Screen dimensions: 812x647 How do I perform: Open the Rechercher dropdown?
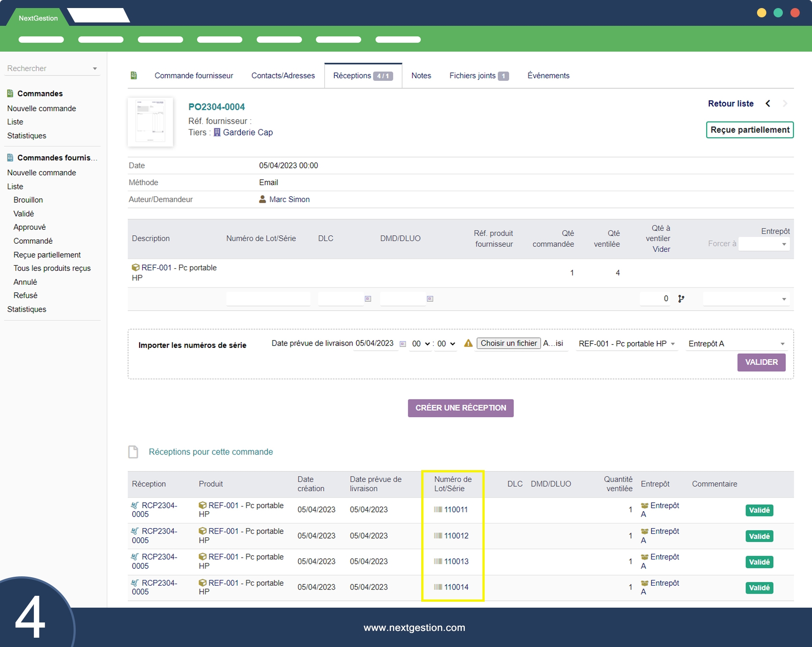point(52,69)
